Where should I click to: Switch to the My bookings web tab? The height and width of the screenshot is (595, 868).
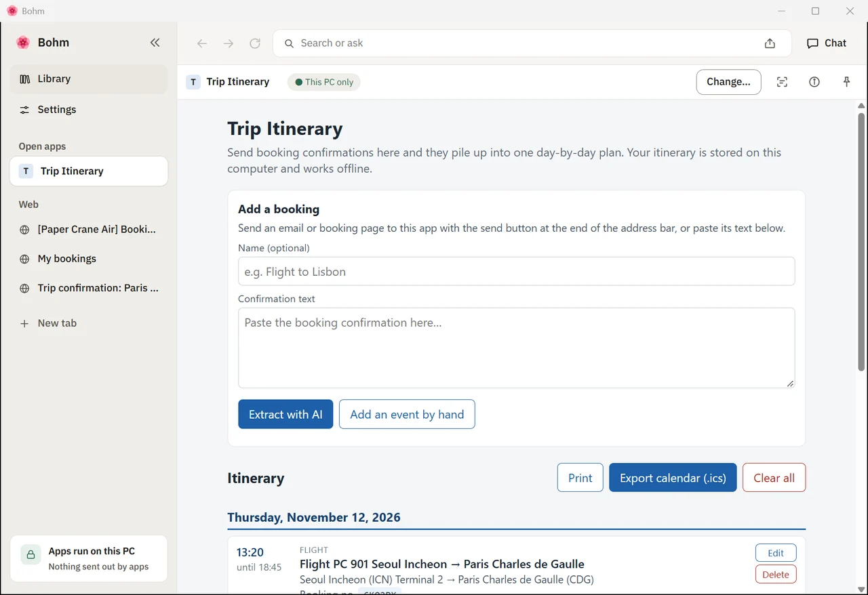(x=89, y=259)
